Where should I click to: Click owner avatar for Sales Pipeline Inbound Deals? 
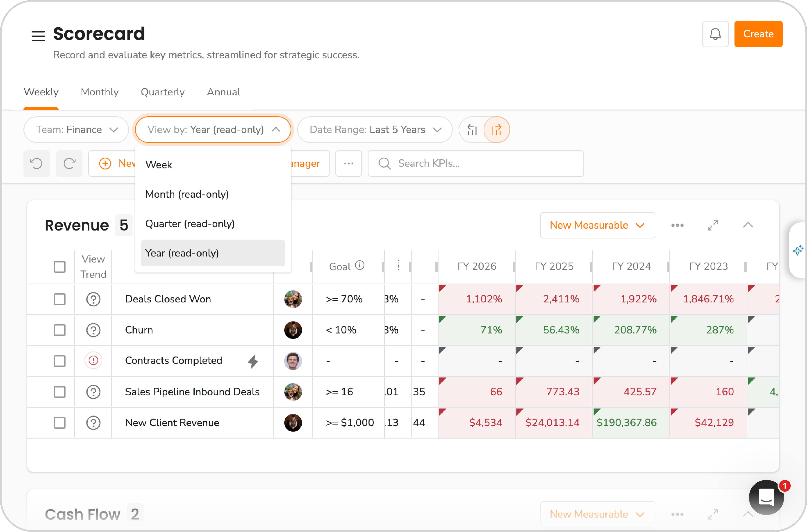(293, 392)
